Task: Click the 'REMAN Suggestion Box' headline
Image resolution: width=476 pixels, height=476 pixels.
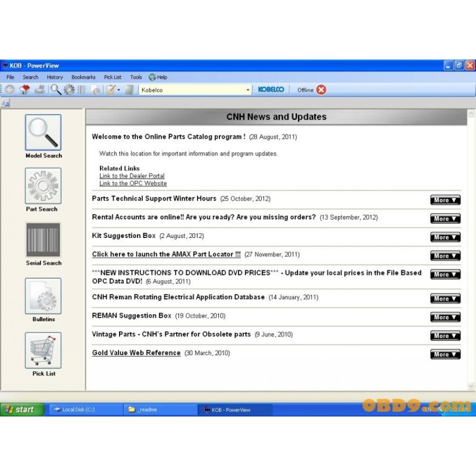Action: pyautogui.click(x=131, y=315)
